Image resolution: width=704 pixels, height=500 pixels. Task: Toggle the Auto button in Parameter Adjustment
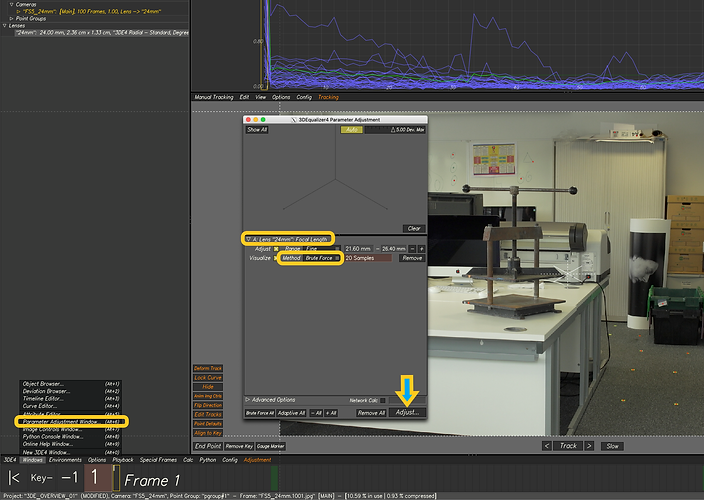(352, 130)
